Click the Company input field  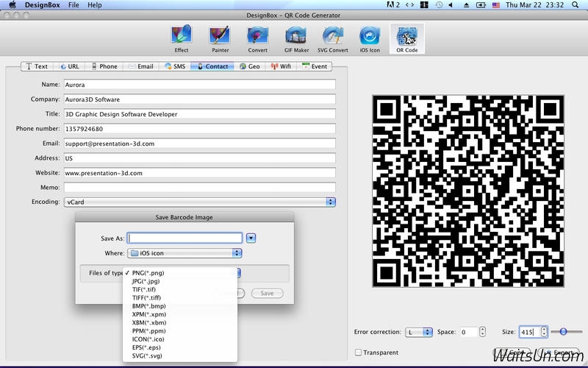[199, 99]
